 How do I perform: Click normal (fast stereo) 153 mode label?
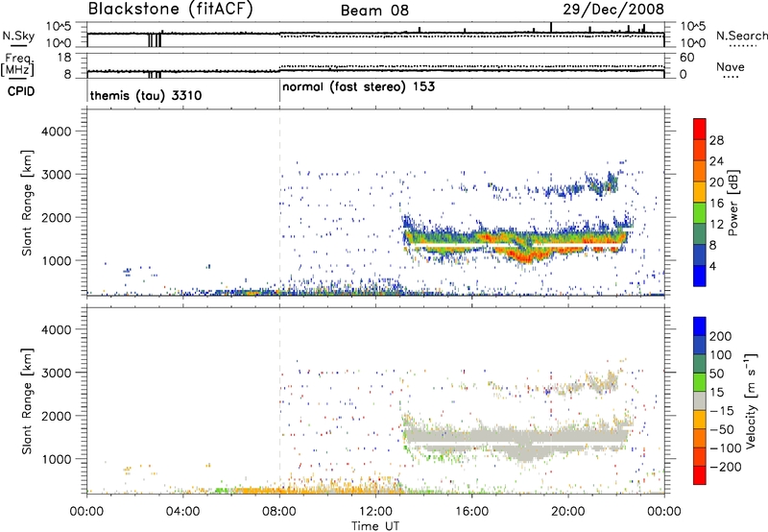[x=358, y=86]
